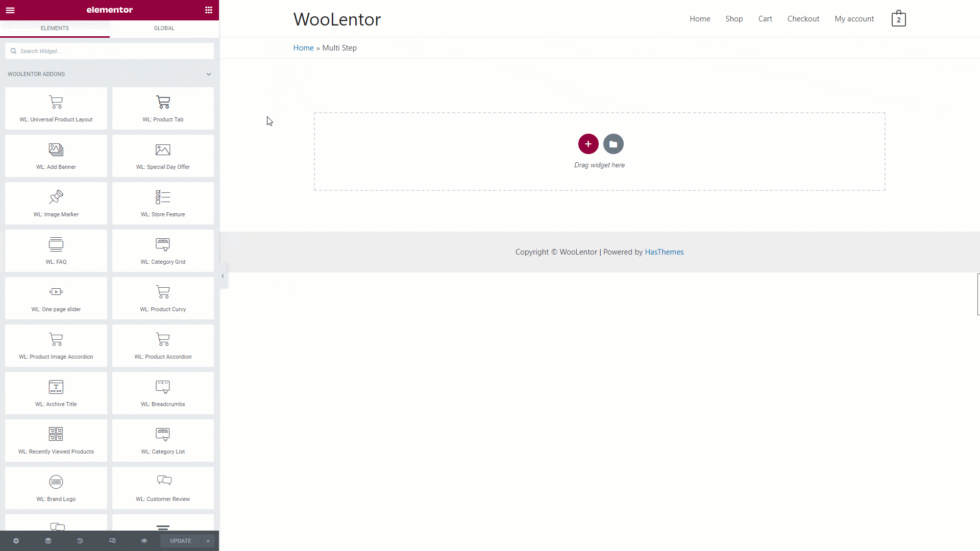980x551 pixels.
Task: Collapse the WooLentor Addons section
Action: pos(208,74)
